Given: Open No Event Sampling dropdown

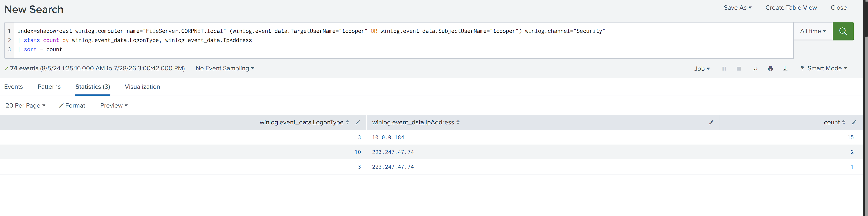Looking at the screenshot, I should pos(225,68).
